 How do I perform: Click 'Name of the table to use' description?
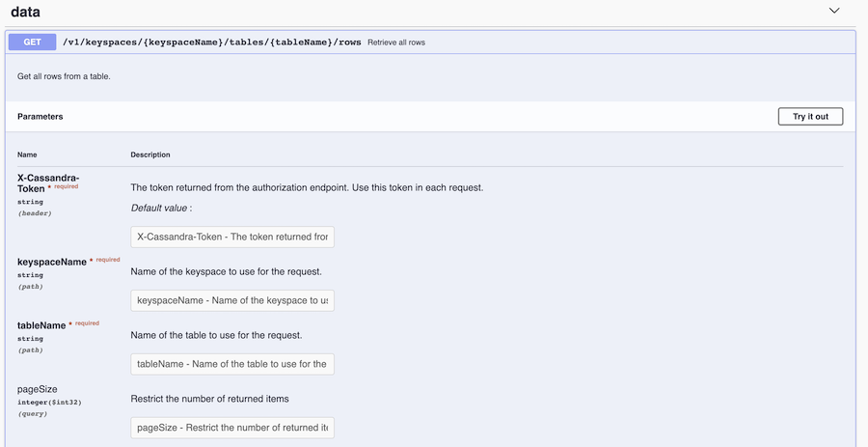point(216,335)
